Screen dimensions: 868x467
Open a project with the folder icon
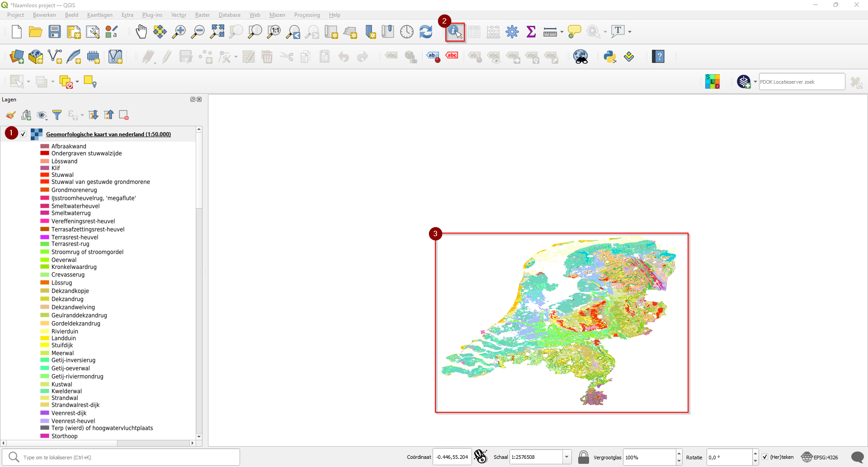[x=35, y=32]
